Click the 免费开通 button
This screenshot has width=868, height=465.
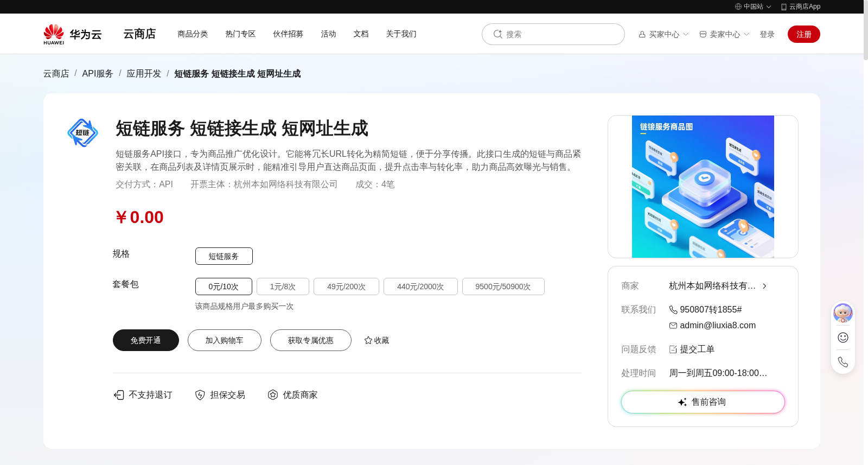pyautogui.click(x=146, y=340)
